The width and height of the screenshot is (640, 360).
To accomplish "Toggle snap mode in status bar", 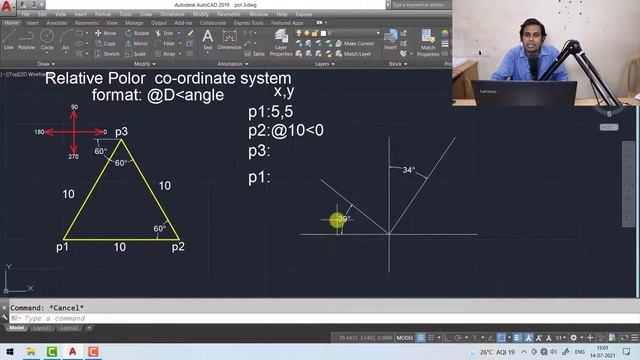I will 431,338.
